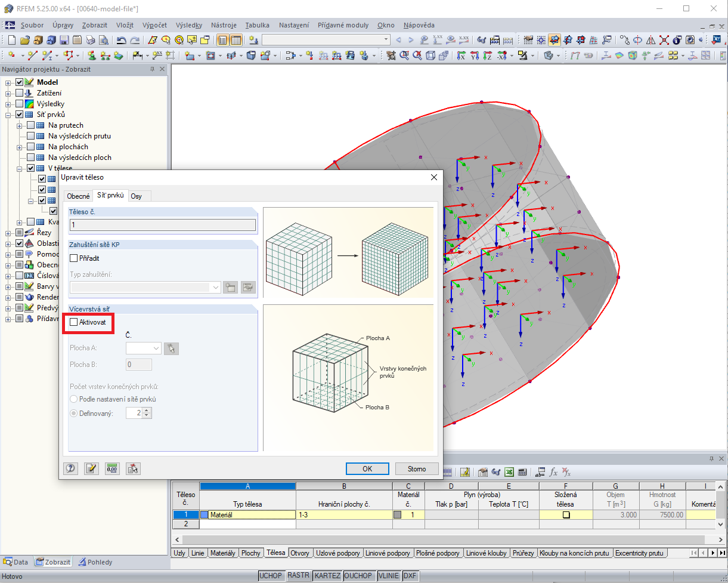Toggle the Na plochách checkbox
The height and width of the screenshot is (583, 728).
pyautogui.click(x=31, y=147)
